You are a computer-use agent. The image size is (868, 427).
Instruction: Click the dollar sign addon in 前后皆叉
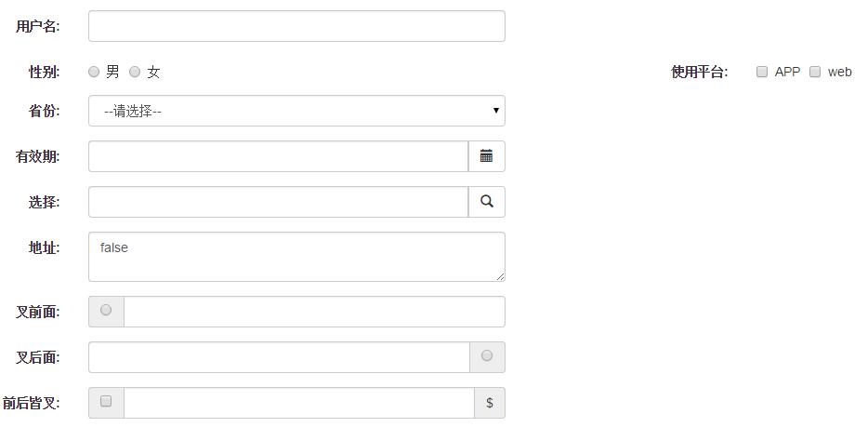click(490, 403)
